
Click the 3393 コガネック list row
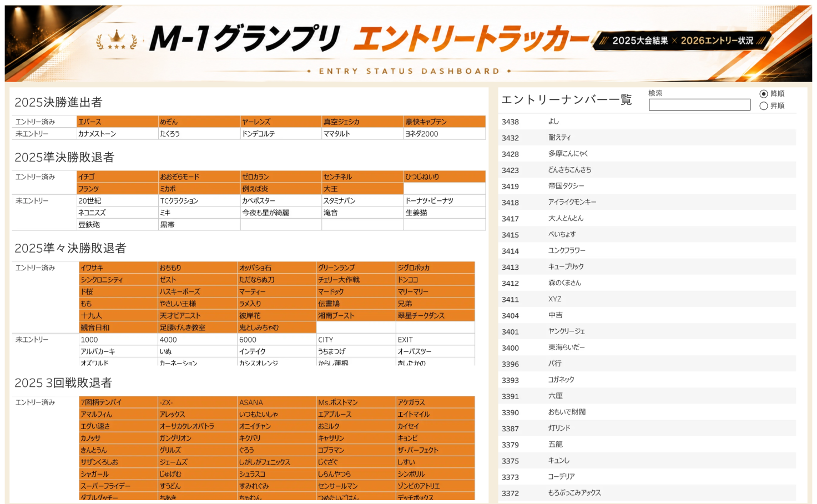[647, 380]
